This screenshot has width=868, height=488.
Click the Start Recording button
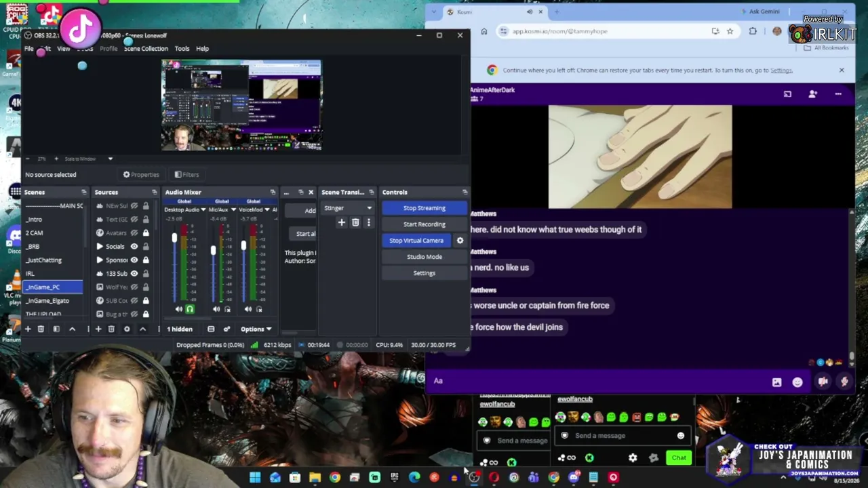tap(425, 224)
